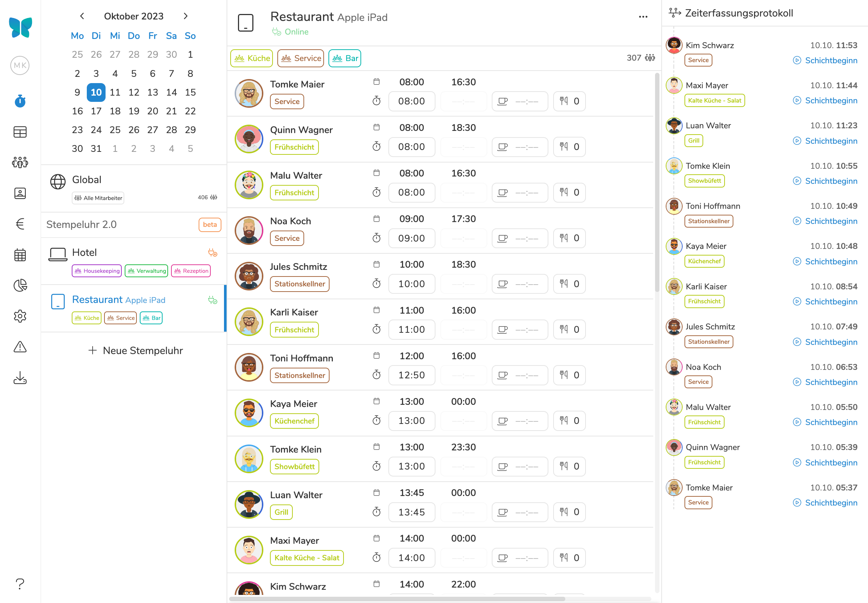Click Tomke Maier's start time field 08:00
Screen dimensions: 868x603
pos(412,101)
